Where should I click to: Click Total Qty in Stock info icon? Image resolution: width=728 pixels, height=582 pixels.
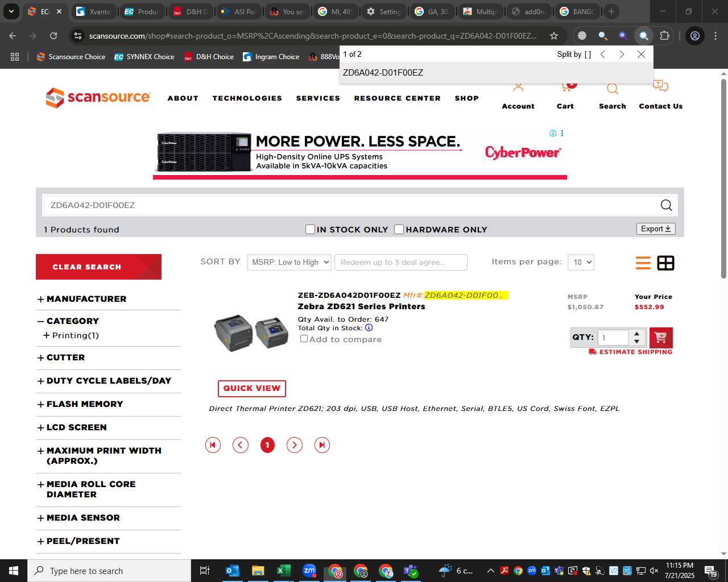point(369,327)
